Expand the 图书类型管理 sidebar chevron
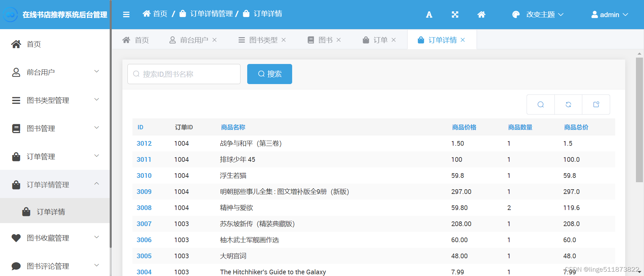644x276 pixels. (97, 99)
